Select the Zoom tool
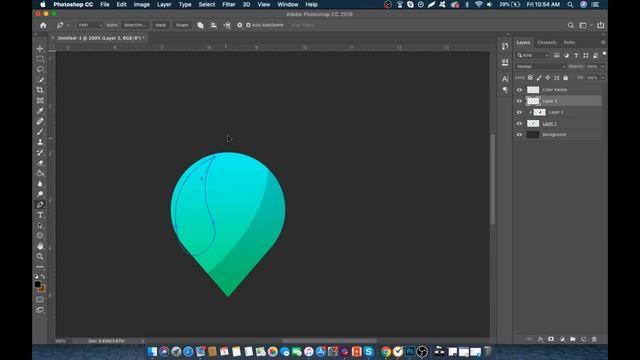Image resolution: width=640 pixels, height=360 pixels. coord(40,256)
